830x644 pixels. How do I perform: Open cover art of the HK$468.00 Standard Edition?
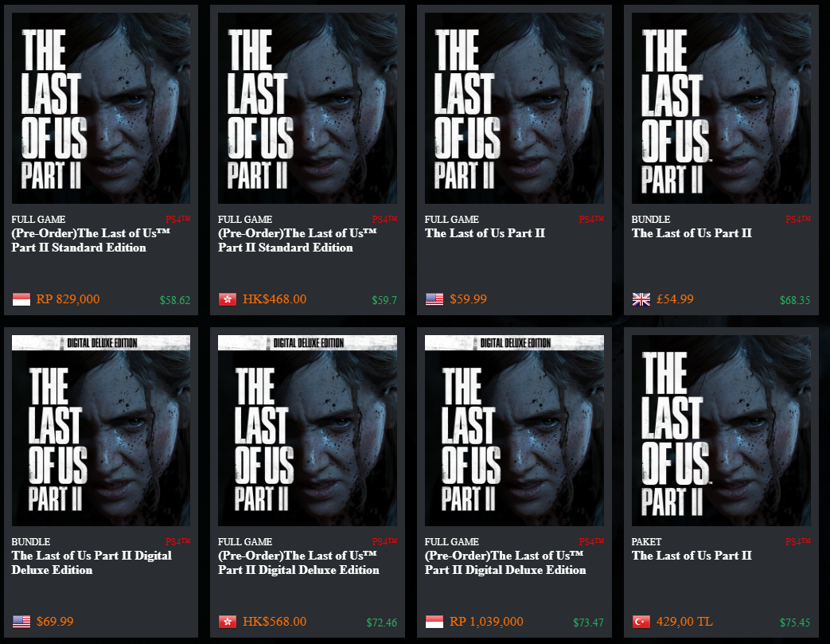tap(307, 108)
